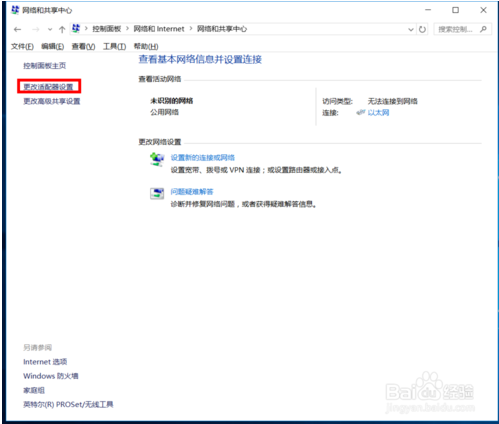Click the 公用网络 network type text

(x=164, y=112)
